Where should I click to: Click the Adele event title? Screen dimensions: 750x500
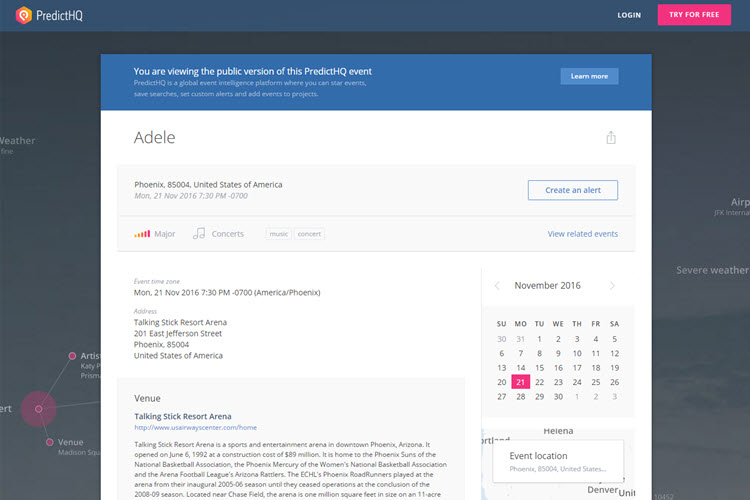click(154, 137)
